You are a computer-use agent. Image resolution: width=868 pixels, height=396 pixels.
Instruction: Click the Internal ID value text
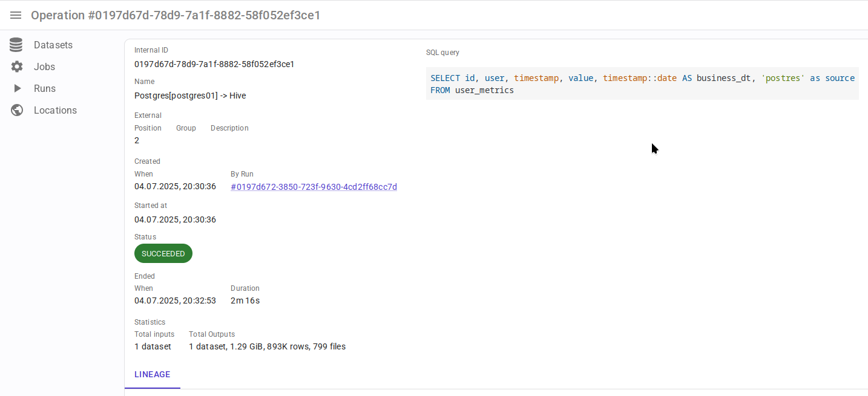point(214,64)
